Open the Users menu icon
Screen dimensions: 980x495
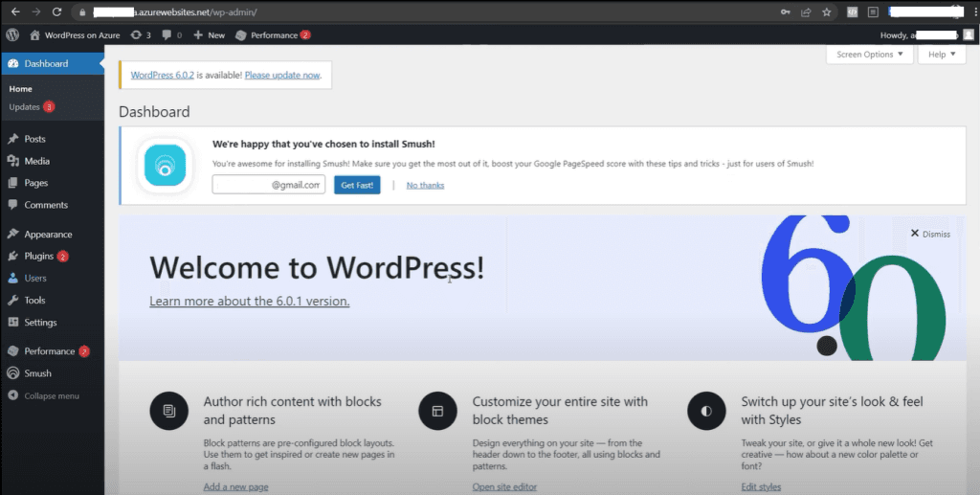point(13,278)
